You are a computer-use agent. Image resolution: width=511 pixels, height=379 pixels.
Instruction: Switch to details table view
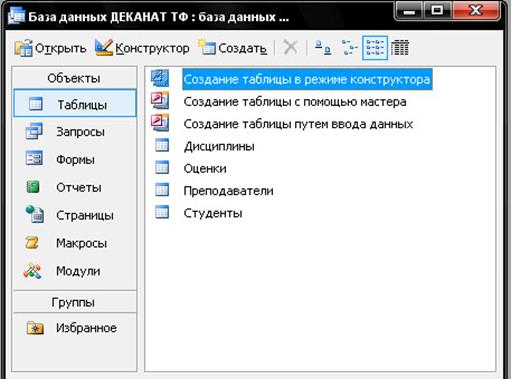[400, 48]
